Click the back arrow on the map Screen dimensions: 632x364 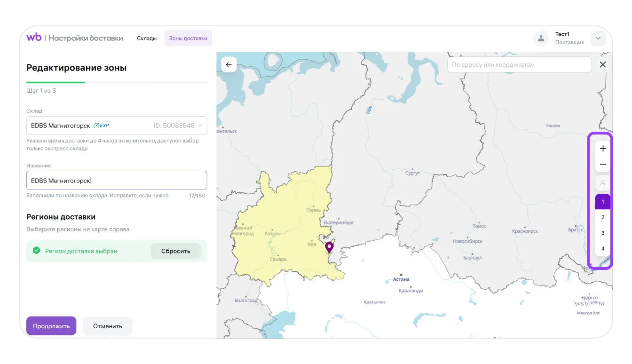pyautogui.click(x=229, y=65)
